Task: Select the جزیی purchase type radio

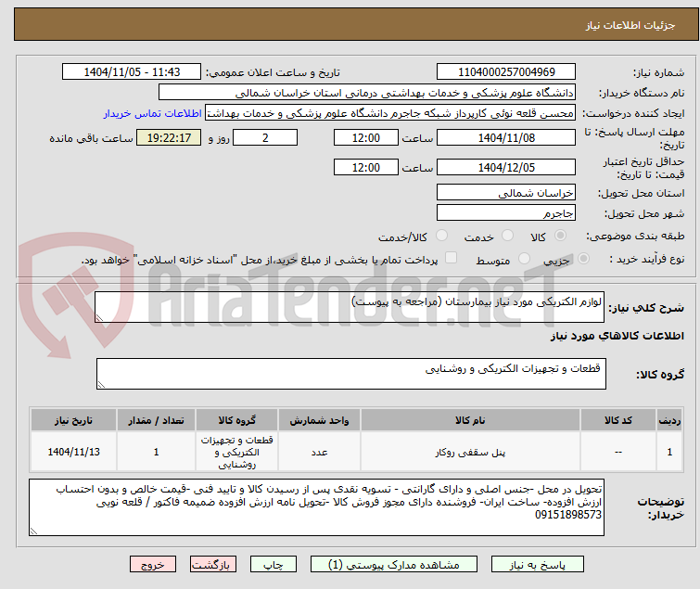Action: (583, 259)
